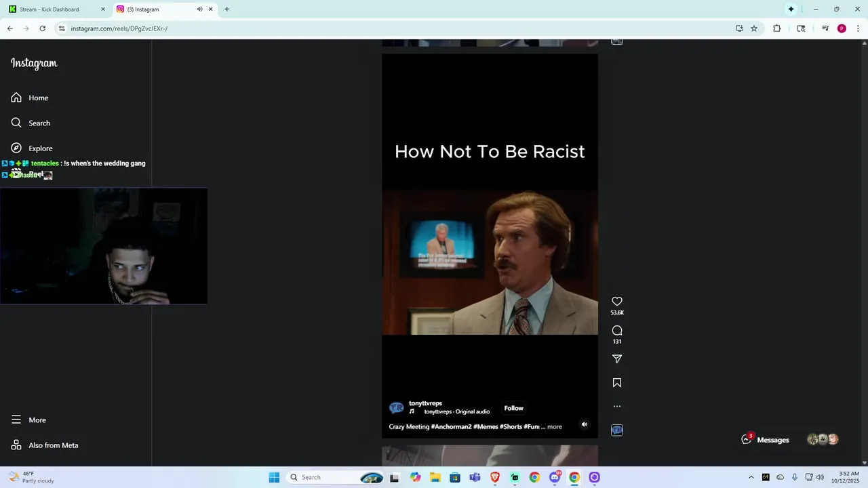Click the taskbar Search box
The width and height of the screenshot is (868, 488).
(x=336, y=477)
